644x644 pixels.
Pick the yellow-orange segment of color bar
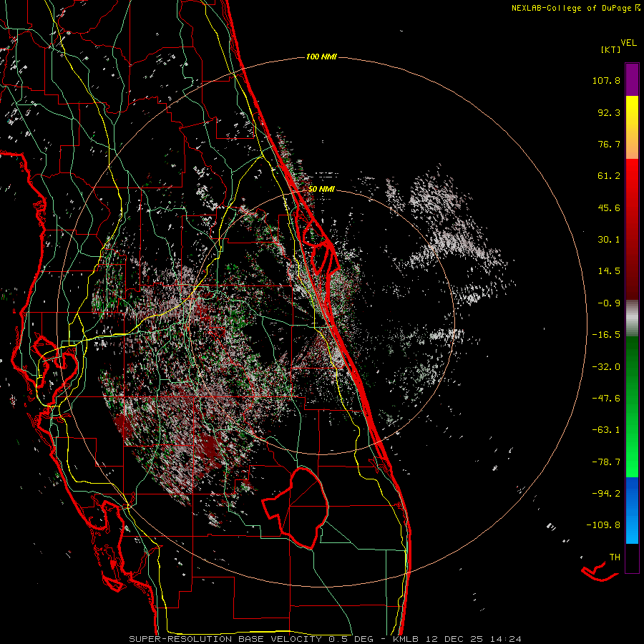coord(632,127)
